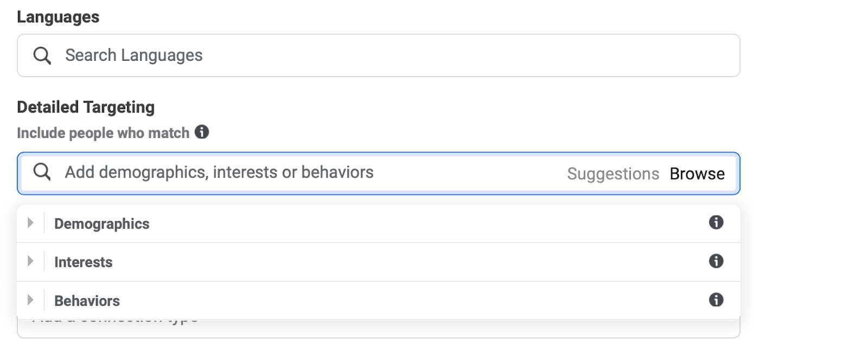Select the Demographics row label

click(x=102, y=224)
